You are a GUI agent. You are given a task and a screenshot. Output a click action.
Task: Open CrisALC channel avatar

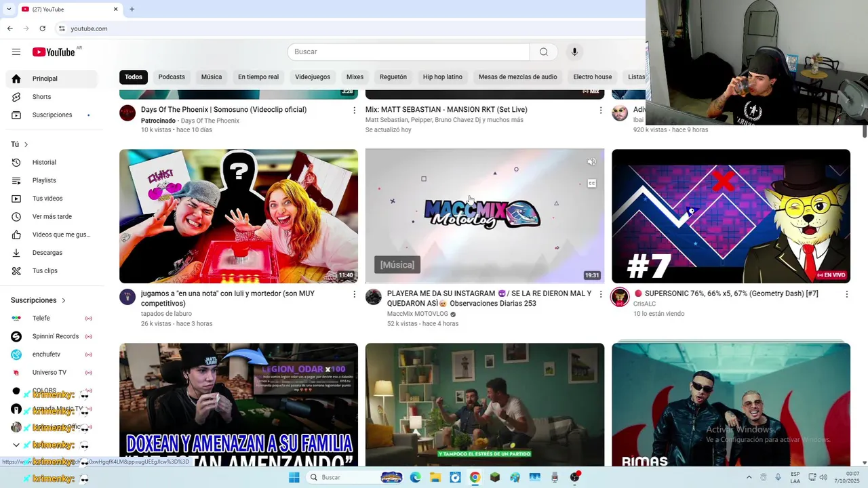620,297
